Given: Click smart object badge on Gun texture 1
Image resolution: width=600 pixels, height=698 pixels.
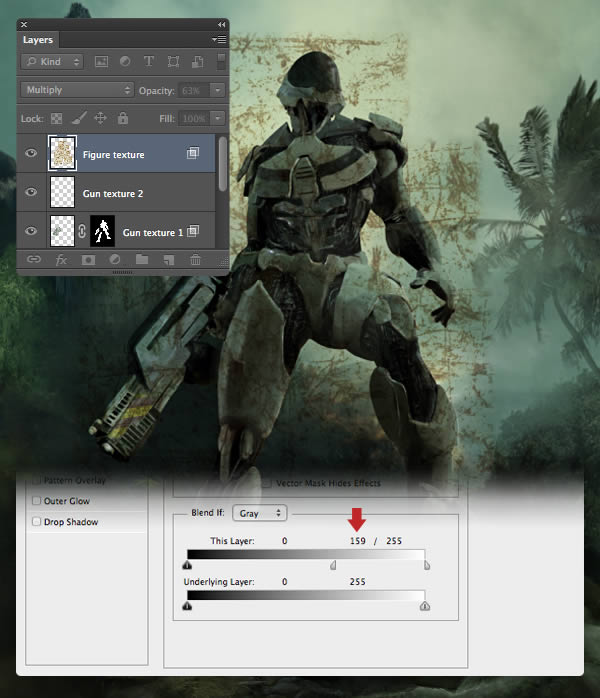Looking at the screenshot, I should [x=193, y=231].
